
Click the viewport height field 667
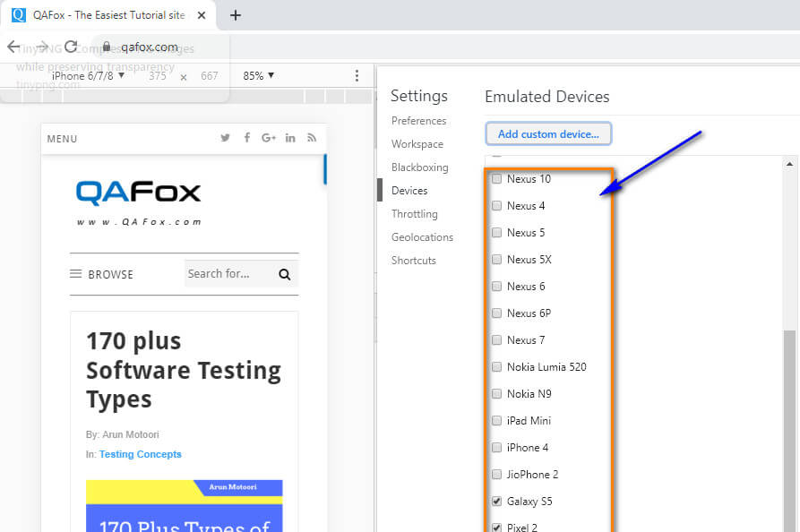point(210,76)
